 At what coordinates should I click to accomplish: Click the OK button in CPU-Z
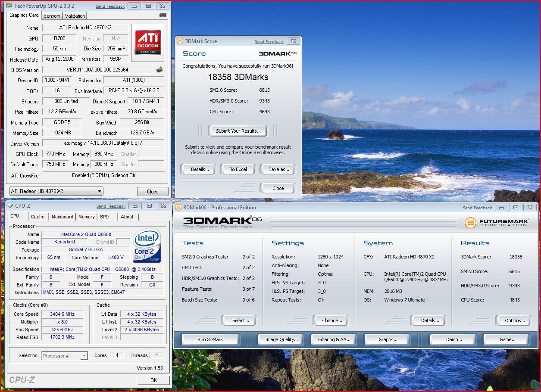click(153, 380)
